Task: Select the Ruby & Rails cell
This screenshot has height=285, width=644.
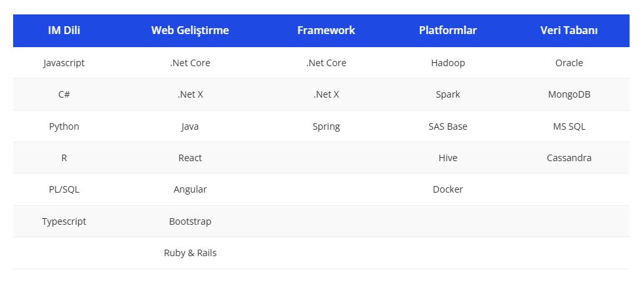Action: [190, 253]
